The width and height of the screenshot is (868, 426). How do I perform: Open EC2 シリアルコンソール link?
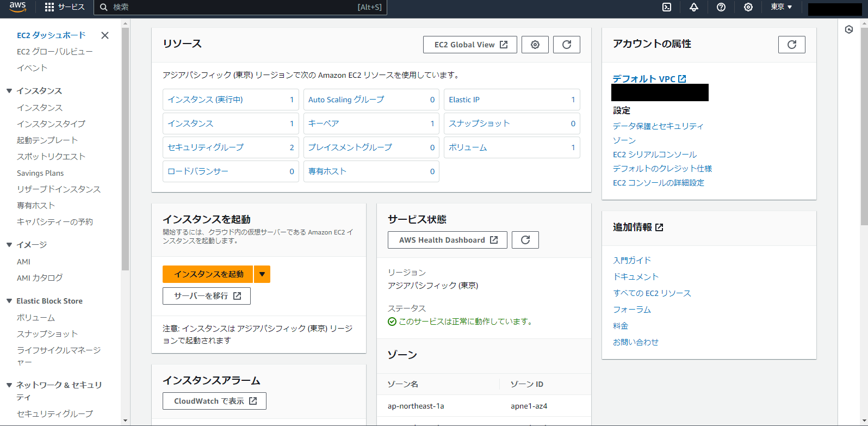click(655, 155)
